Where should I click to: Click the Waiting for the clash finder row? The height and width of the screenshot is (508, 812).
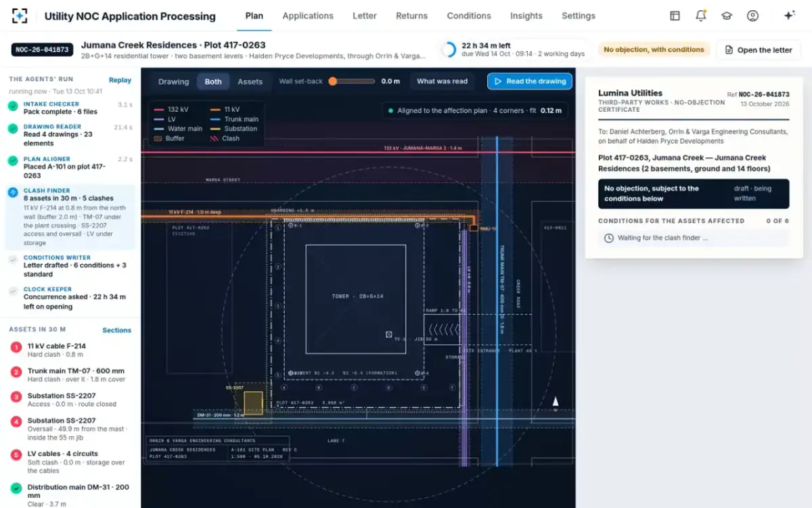coord(694,238)
